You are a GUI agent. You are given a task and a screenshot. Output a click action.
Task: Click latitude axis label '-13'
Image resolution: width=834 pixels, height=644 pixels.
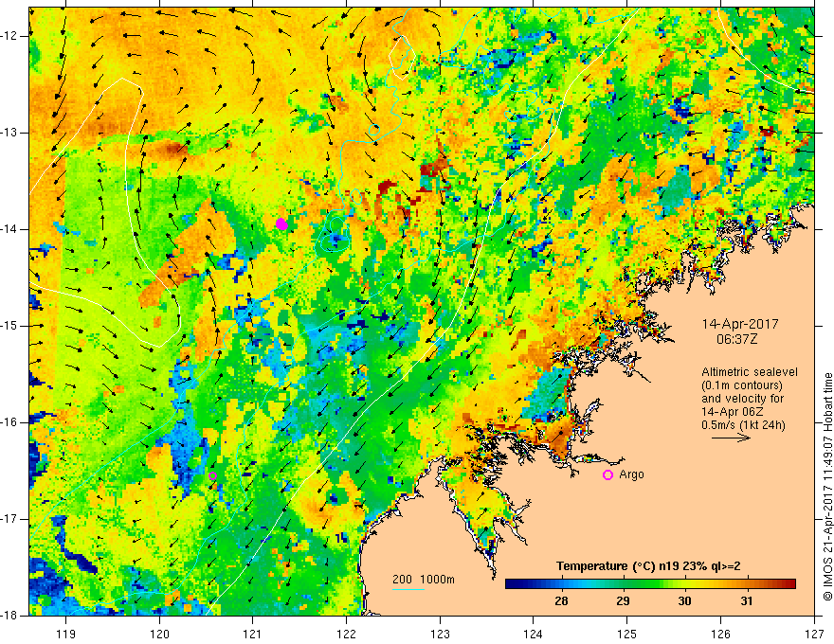tap(9, 133)
